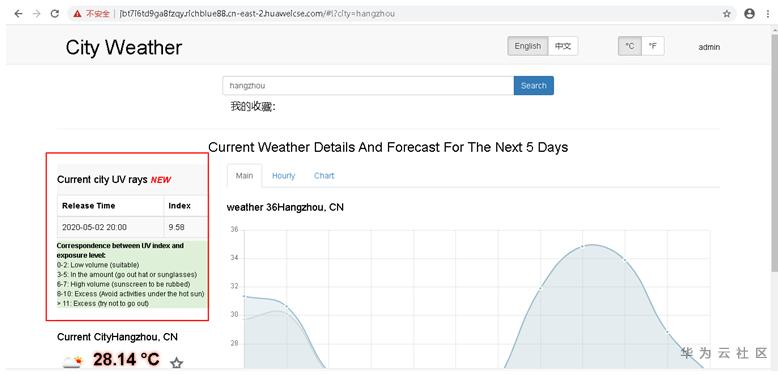Click the 36 label on the chart axis

point(234,230)
